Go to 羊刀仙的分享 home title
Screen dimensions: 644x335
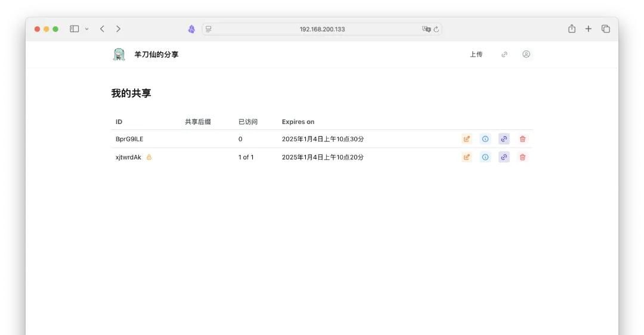[156, 54]
